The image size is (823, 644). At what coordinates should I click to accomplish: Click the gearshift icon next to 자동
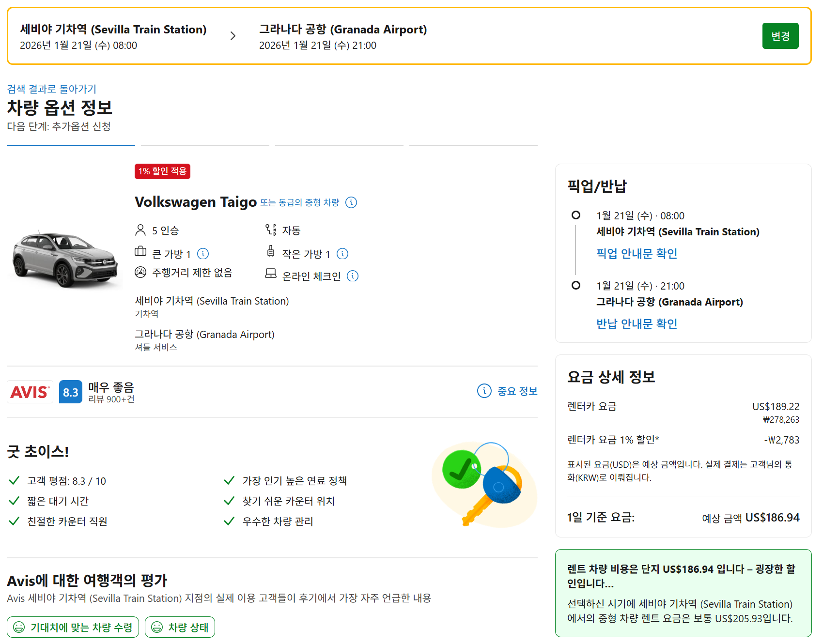(x=271, y=230)
